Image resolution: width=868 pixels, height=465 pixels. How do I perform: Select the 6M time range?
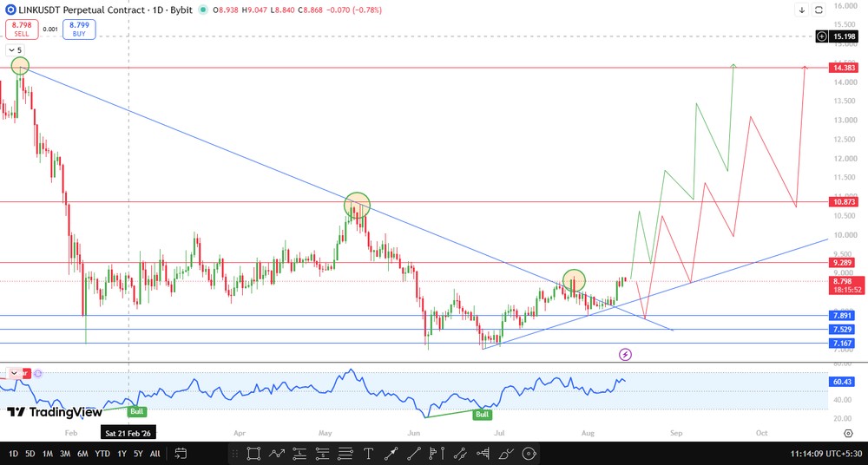(x=82, y=454)
